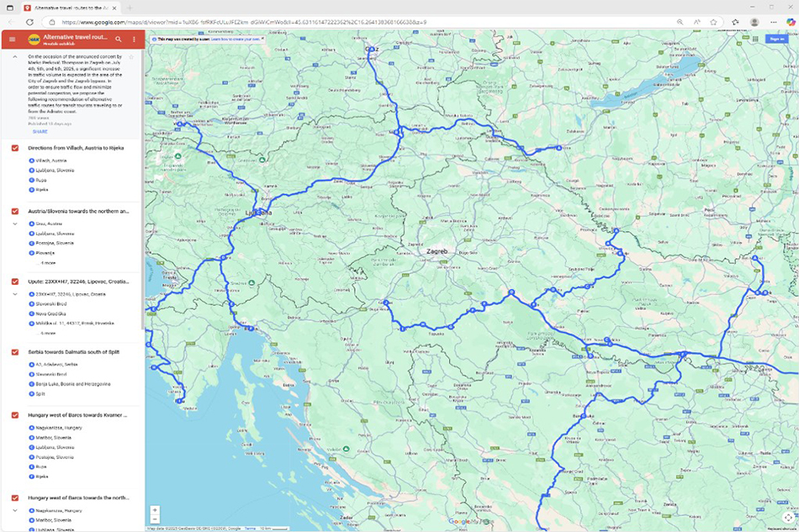
Task: Uncheck Hungary west of Barcs towards Kvarner layer
Action: (x=15, y=415)
